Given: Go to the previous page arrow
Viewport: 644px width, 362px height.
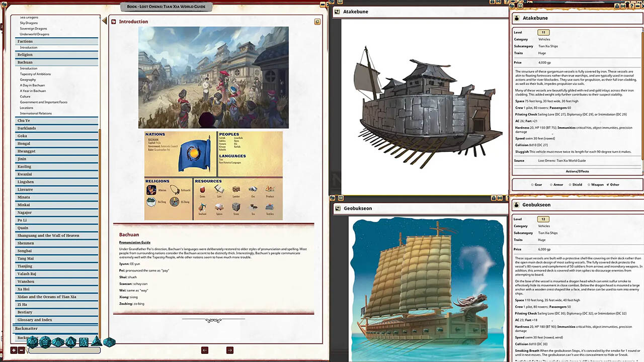Looking at the screenshot, I should tap(205, 350).
